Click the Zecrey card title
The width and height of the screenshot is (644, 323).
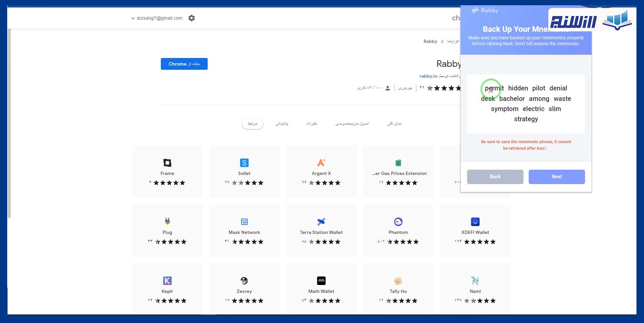coord(244,291)
